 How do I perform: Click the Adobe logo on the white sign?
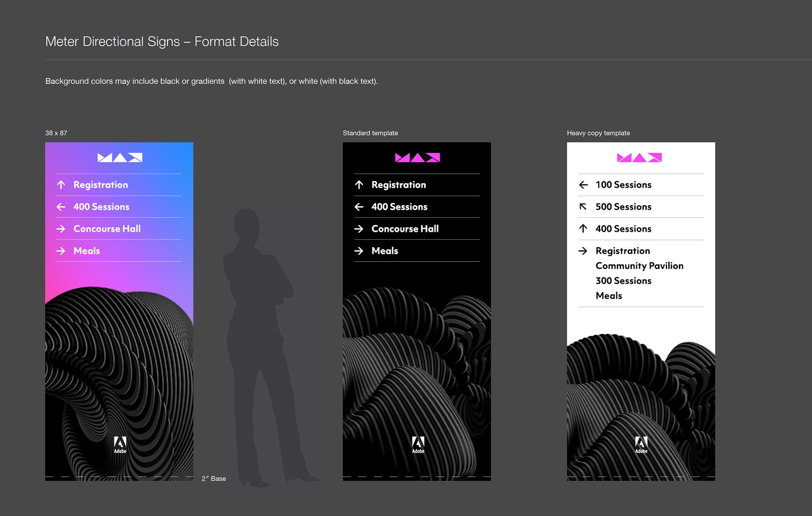click(x=641, y=445)
